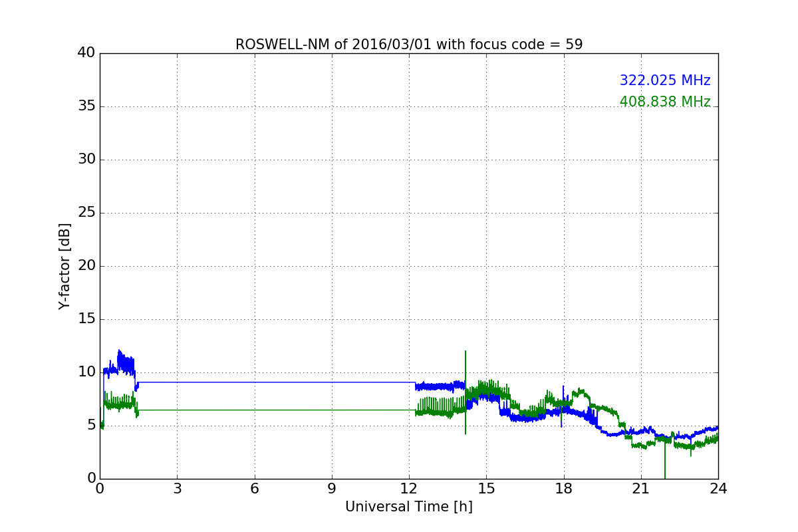
Task: Click y-axis tick label '35'
Action: 87,106
